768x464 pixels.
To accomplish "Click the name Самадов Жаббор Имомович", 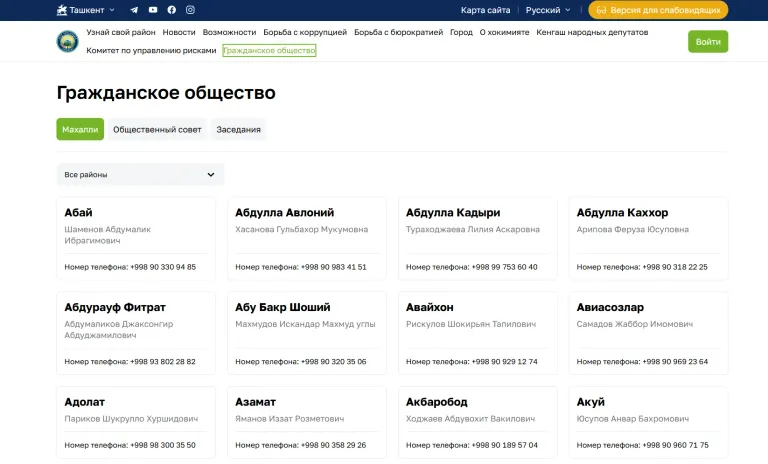I will coord(635,324).
